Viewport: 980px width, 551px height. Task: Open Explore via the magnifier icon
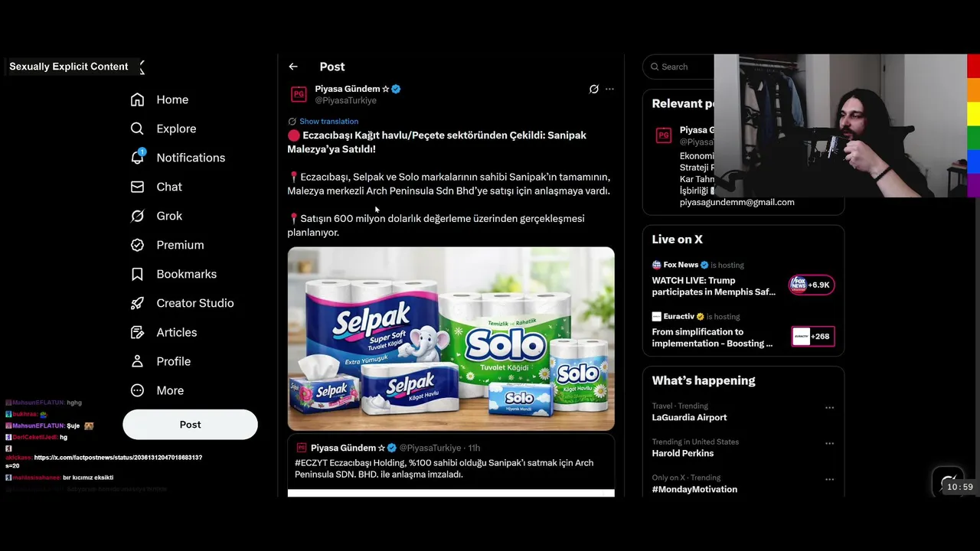(x=137, y=129)
